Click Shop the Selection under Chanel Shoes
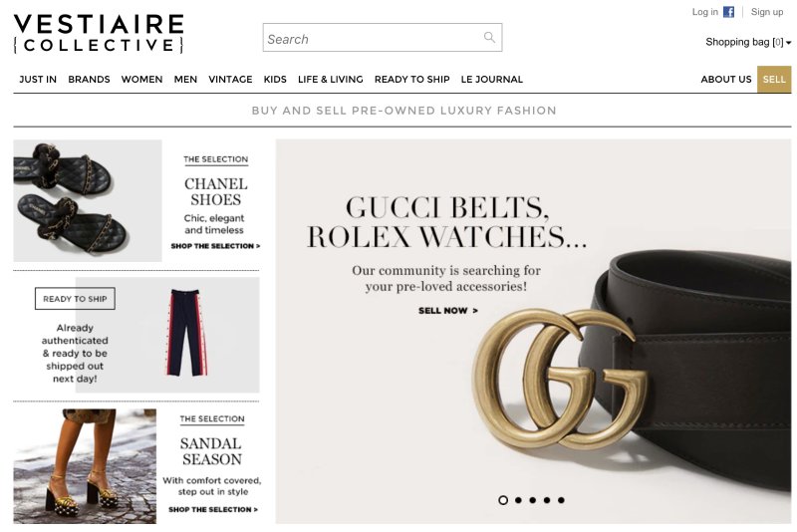Image resolution: width=797 pixels, height=532 pixels. pos(215,246)
